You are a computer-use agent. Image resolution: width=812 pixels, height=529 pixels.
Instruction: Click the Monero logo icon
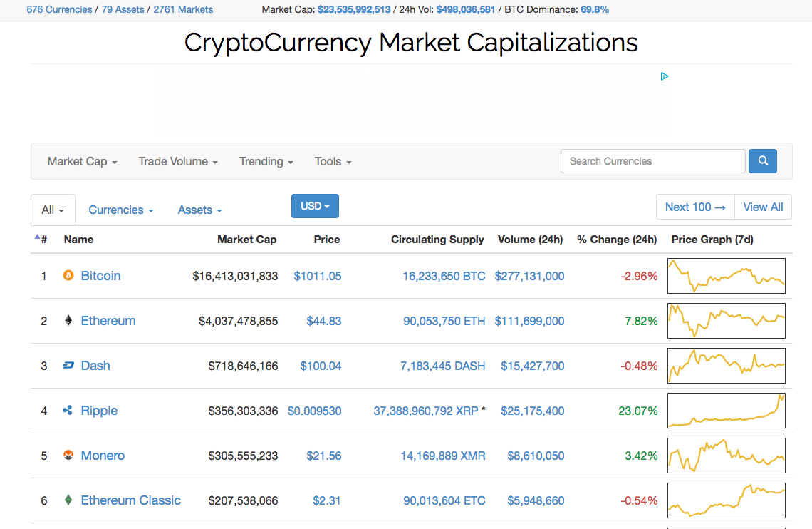[x=68, y=455]
